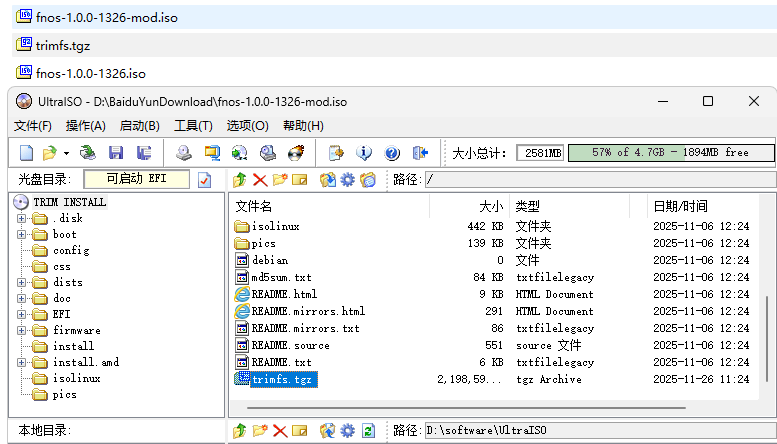Select README.html in the file list

tap(284, 294)
